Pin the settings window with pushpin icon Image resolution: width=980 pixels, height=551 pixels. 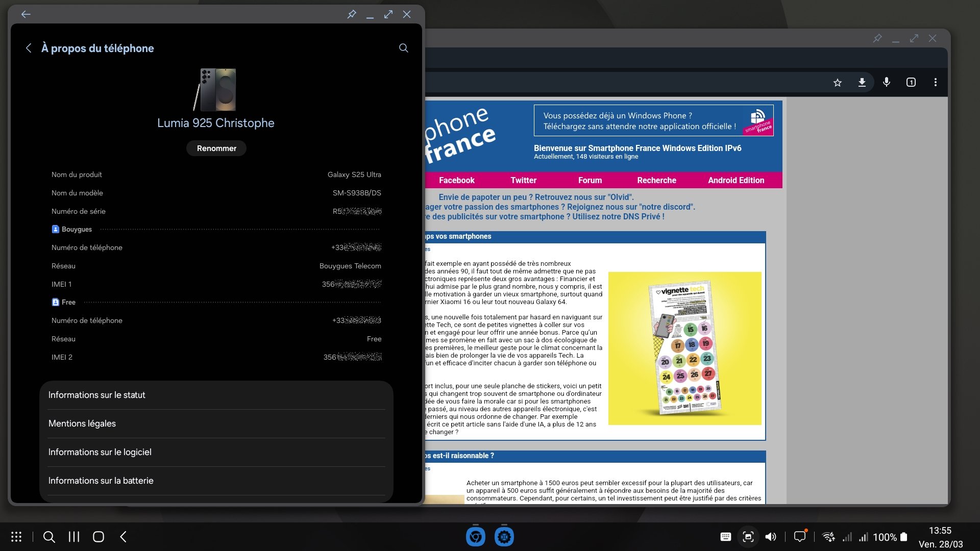(x=352, y=14)
